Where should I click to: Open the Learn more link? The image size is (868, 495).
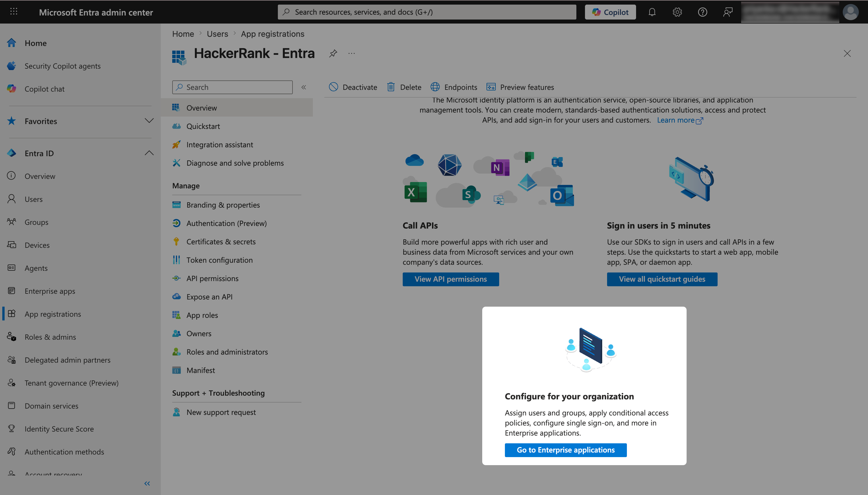(680, 120)
